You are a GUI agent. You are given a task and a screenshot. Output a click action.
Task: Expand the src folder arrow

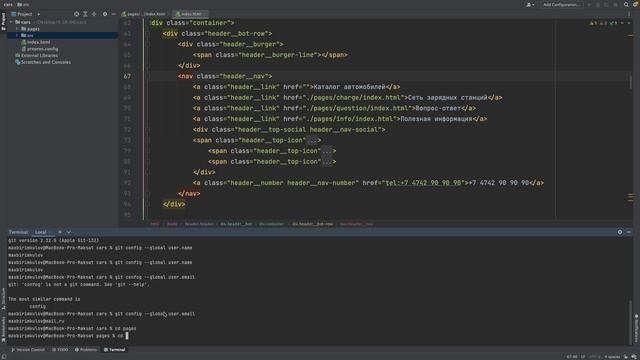[17, 36]
